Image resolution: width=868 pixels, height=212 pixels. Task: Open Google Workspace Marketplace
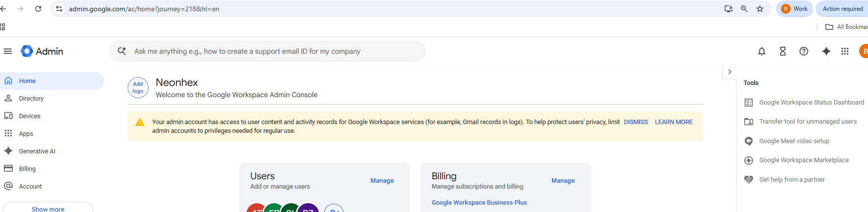click(804, 160)
